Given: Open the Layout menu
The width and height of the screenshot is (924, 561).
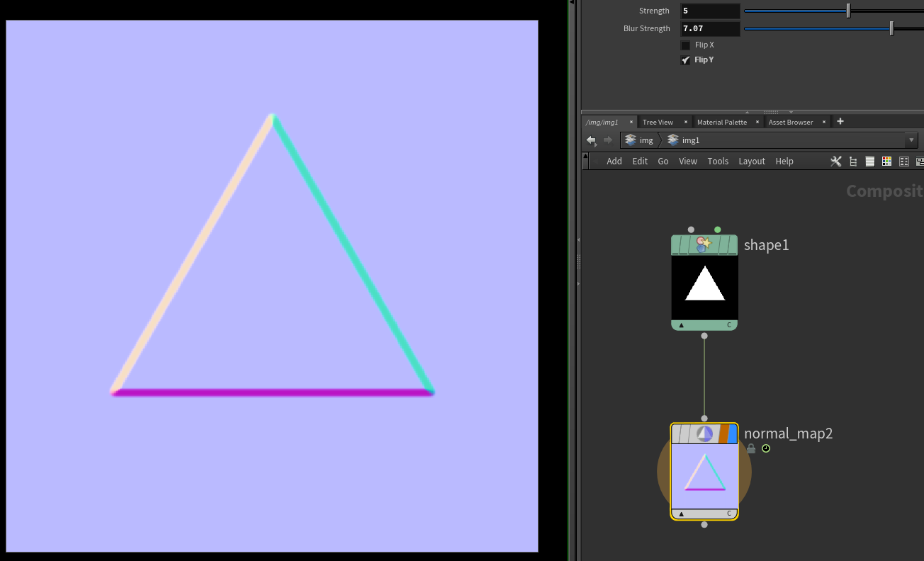Looking at the screenshot, I should coord(751,161).
